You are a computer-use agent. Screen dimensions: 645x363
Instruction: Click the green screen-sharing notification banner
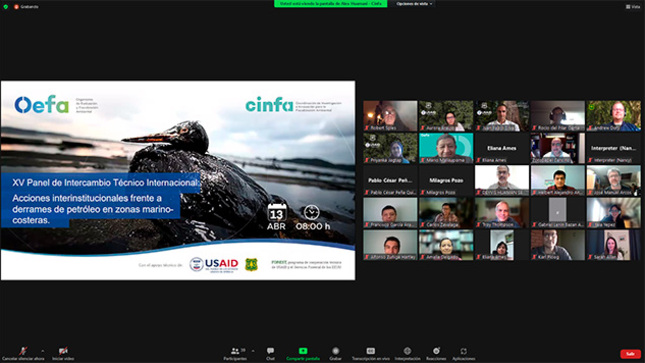click(x=331, y=4)
